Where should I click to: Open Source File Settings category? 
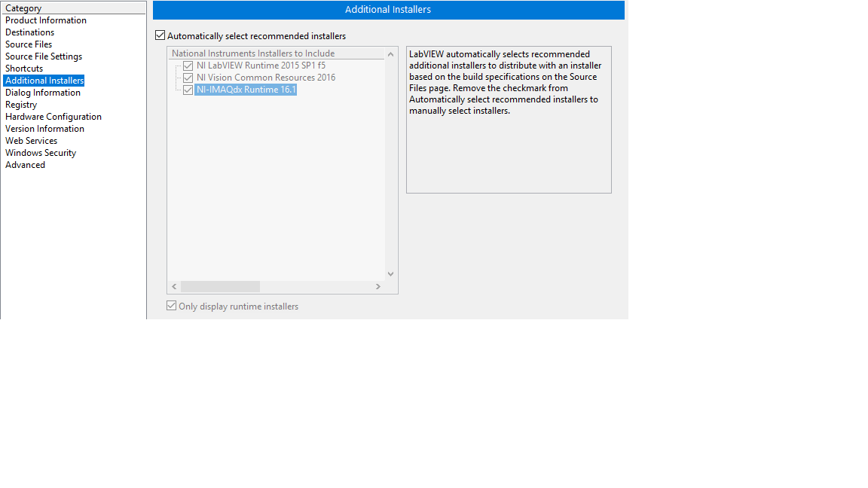(44, 56)
